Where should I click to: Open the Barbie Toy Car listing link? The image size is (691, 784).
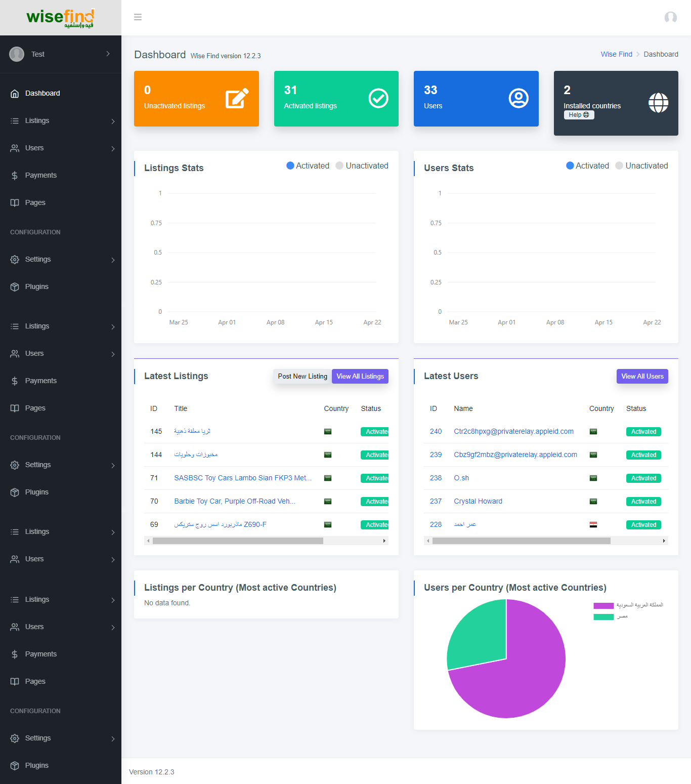point(235,502)
